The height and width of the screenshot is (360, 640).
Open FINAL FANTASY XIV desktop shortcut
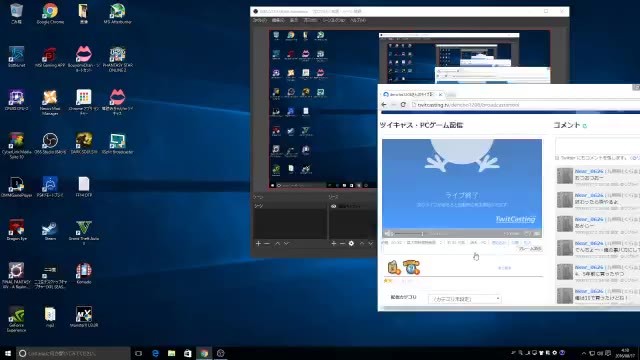(16, 276)
